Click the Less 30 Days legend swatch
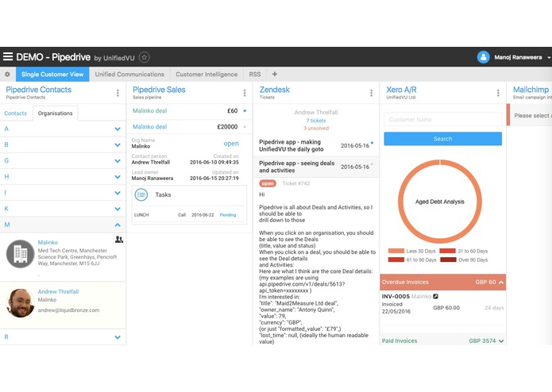The image size is (552, 392). pyautogui.click(x=396, y=251)
